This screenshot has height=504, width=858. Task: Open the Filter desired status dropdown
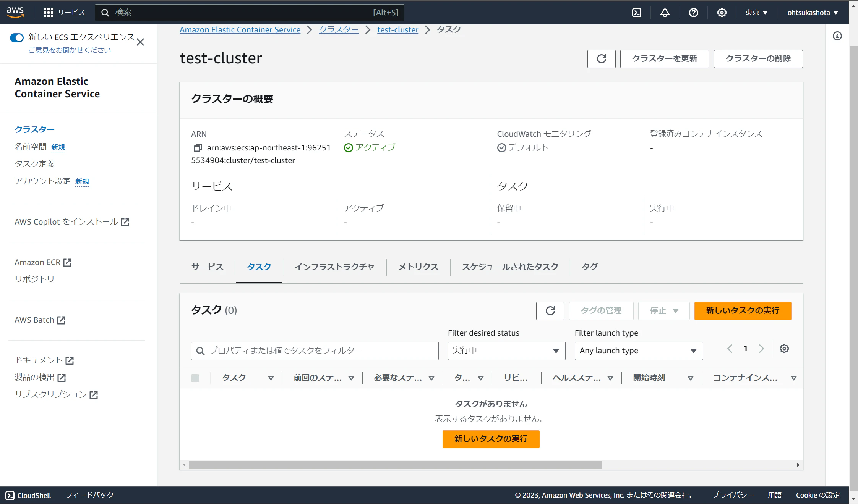[506, 351]
